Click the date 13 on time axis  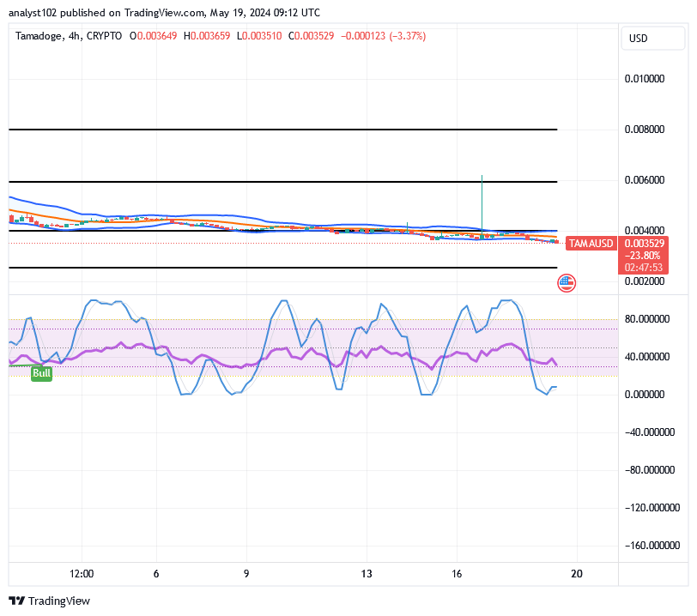click(367, 574)
